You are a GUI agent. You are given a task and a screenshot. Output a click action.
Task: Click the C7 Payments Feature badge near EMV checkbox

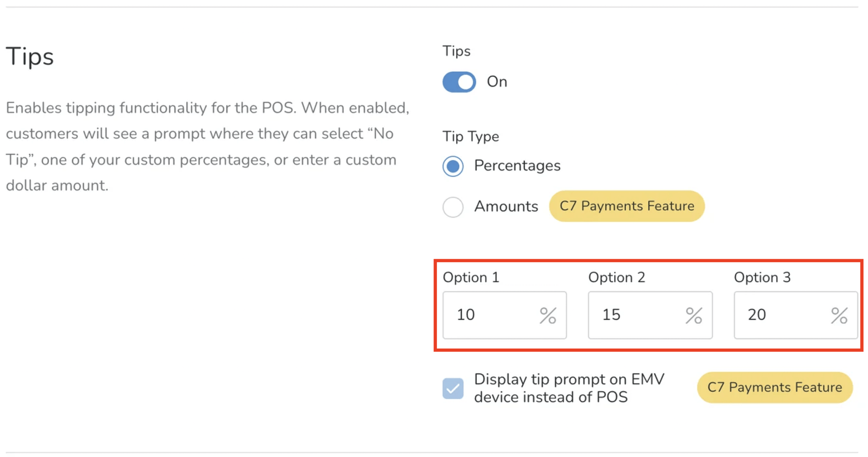774,387
